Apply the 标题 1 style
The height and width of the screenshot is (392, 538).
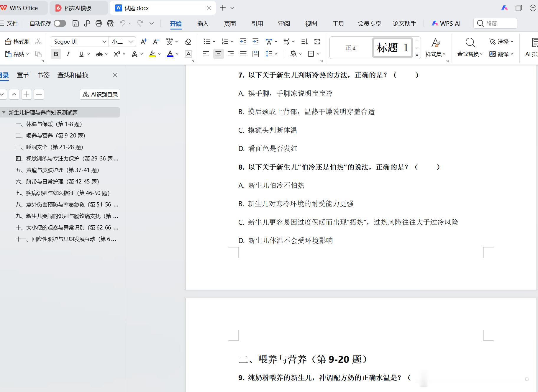[393, 47]
